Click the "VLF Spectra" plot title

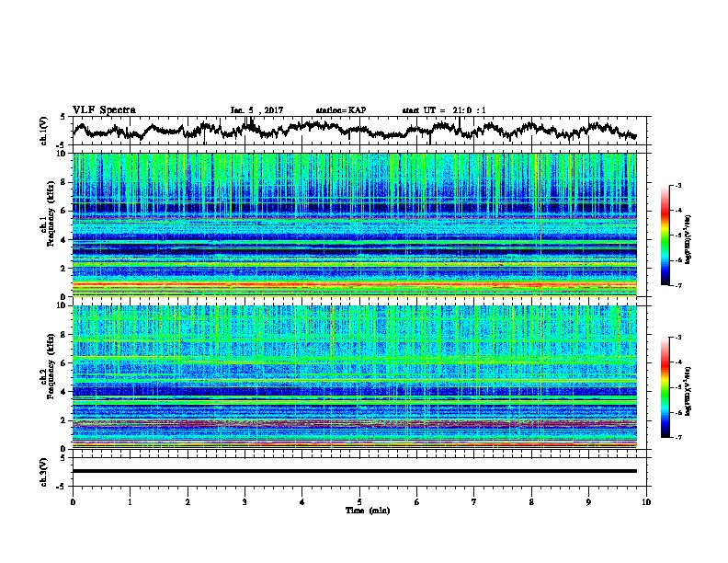pyautogui.click(x=104, y=110)
